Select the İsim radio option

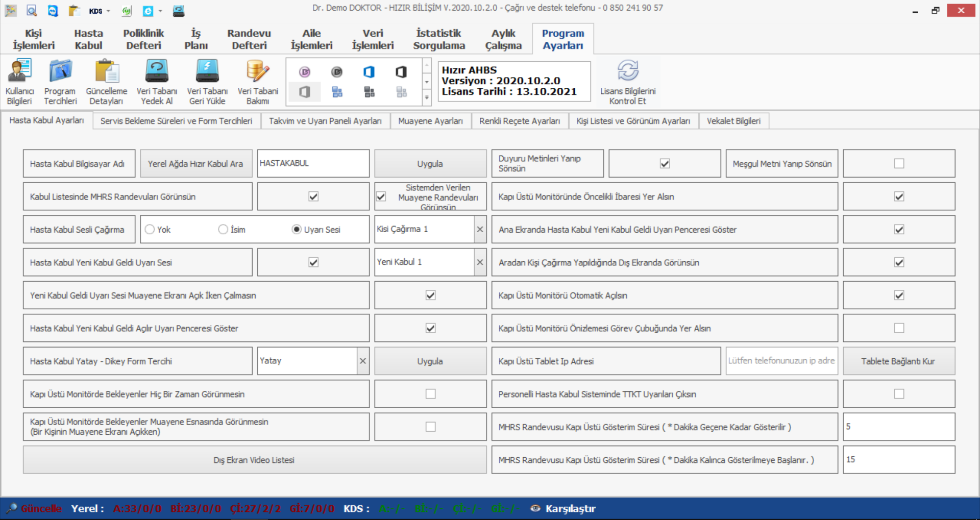223,230
